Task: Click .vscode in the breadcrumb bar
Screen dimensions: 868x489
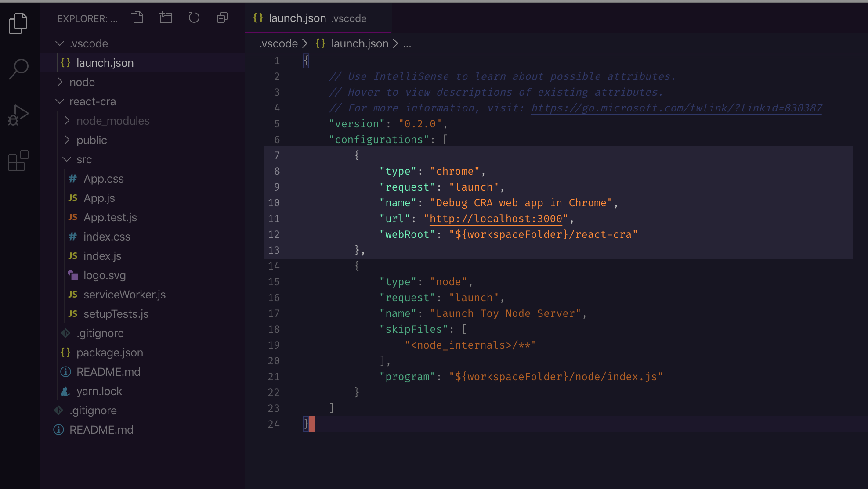Action: (x=278, y=43)
